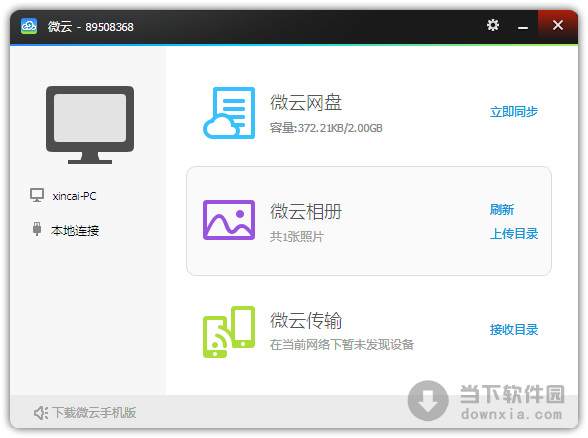This screenshot has height=438, width=588.
Task: Select the 微云网盘 title text
Action: pos(306,103)
